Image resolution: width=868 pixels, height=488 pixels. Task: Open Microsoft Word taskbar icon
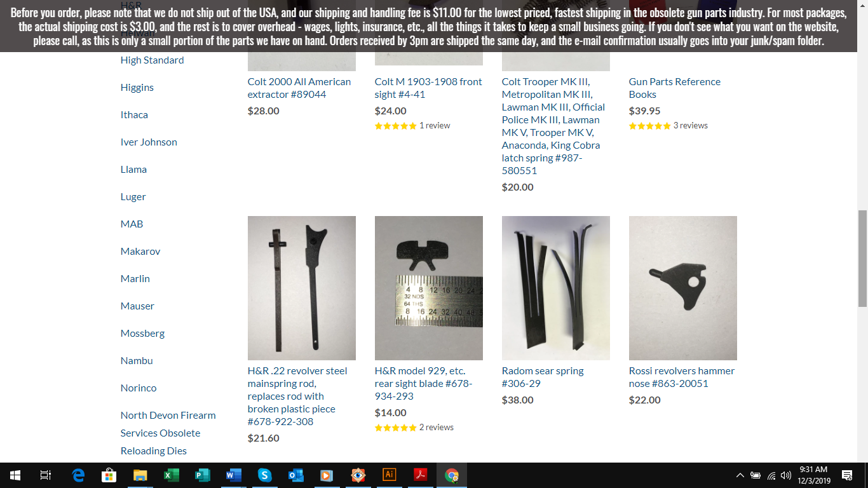click(234, 475)
